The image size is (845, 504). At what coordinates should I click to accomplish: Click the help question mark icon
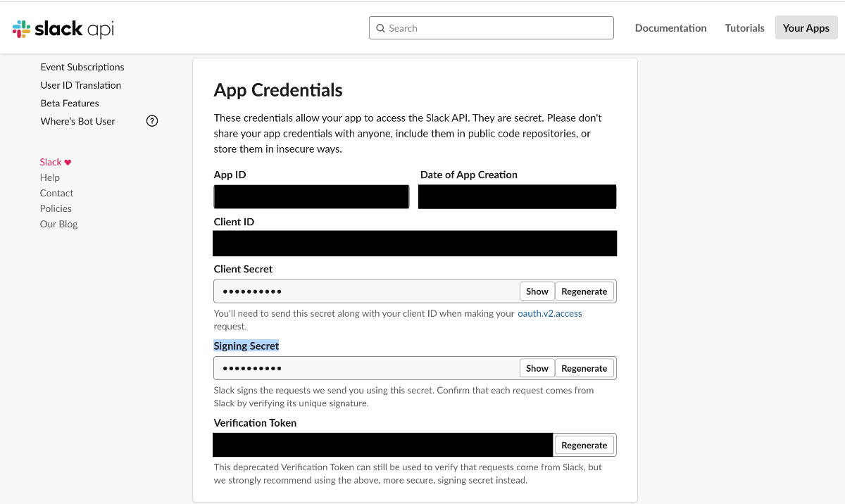tap(152, 121)
